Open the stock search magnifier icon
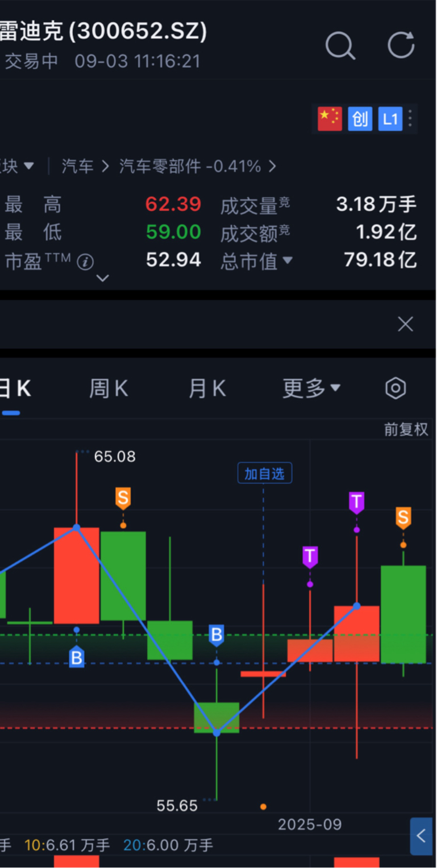This screenshot has width=437, height=868. (340, 45)
